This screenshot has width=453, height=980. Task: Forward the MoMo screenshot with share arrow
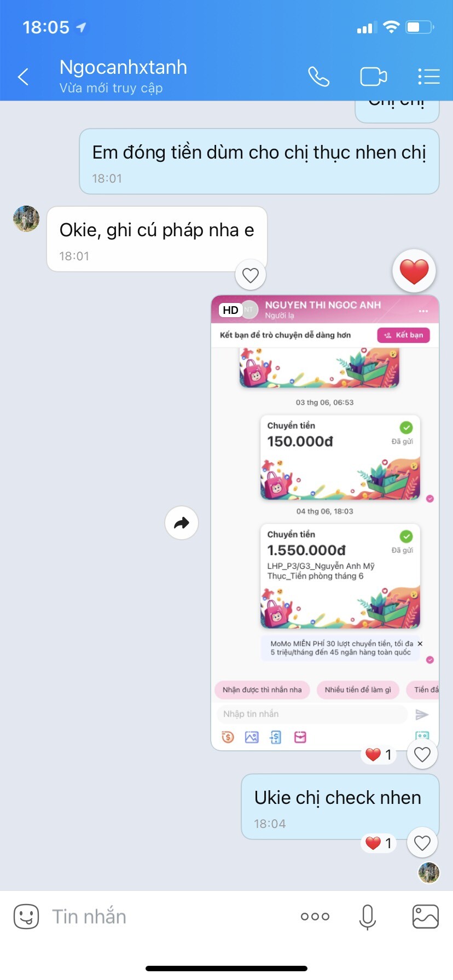point(182,523)
